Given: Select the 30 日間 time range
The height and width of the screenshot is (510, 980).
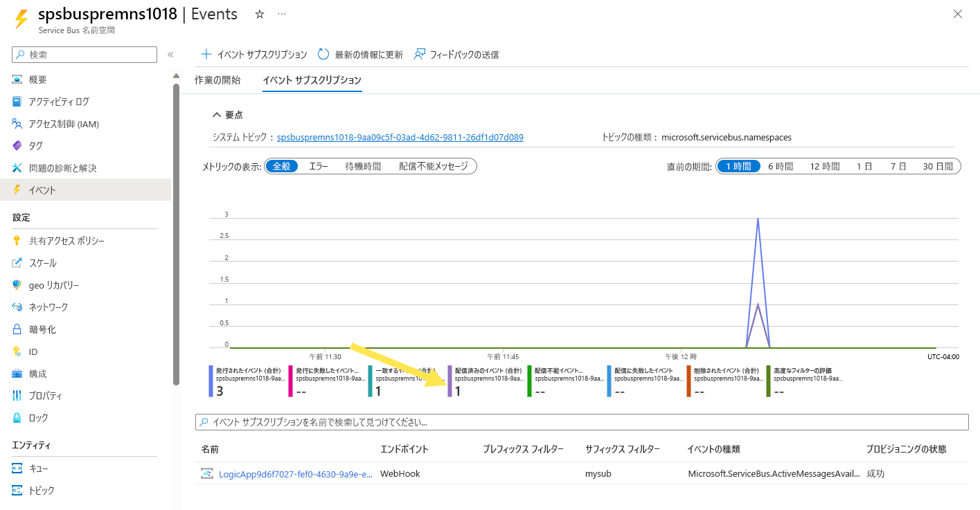Looking at the screenshot, I should click(x=938, y=166).
